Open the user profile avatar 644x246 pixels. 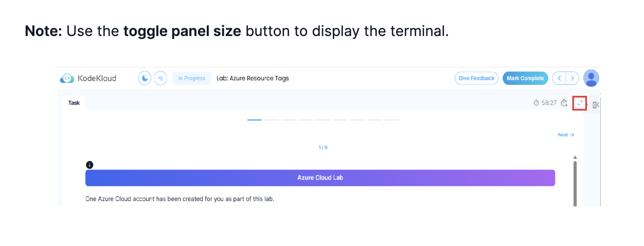[x=591, y=78]
